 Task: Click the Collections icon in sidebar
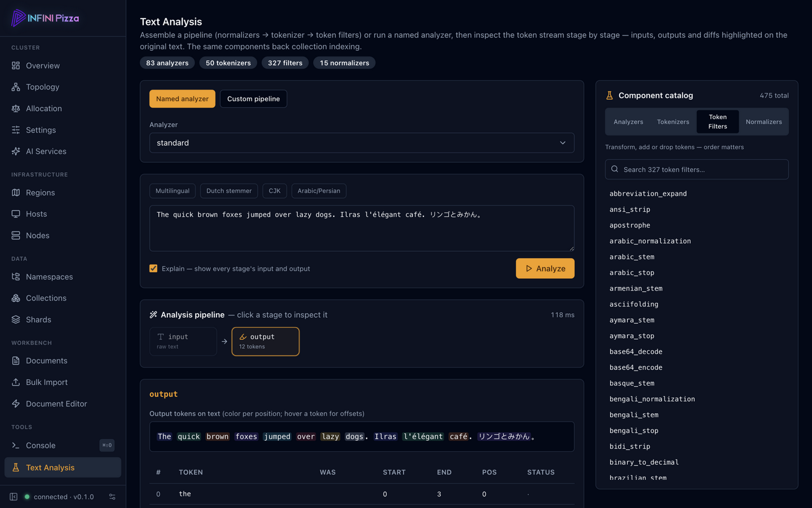(x=16, y=298)
